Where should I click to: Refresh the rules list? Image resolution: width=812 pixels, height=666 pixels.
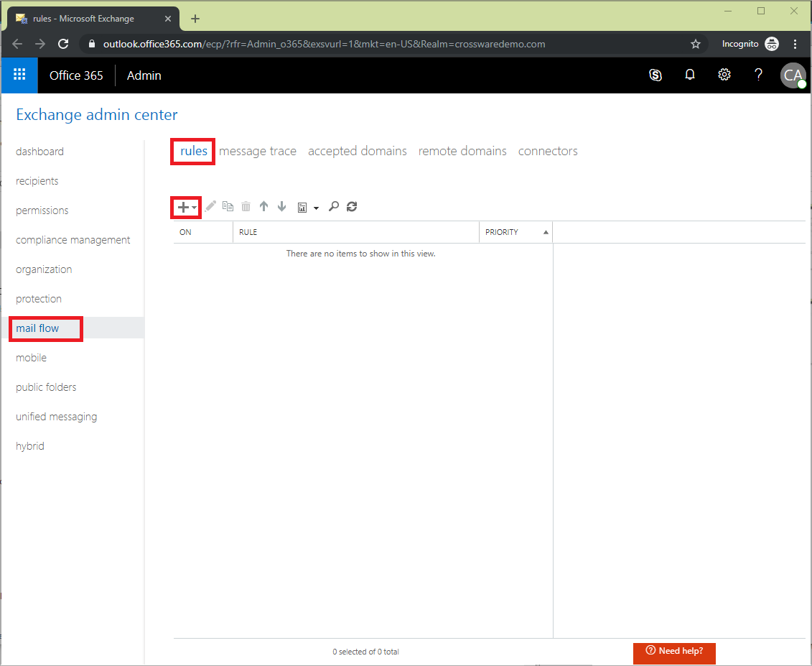(x=352, y=207)
